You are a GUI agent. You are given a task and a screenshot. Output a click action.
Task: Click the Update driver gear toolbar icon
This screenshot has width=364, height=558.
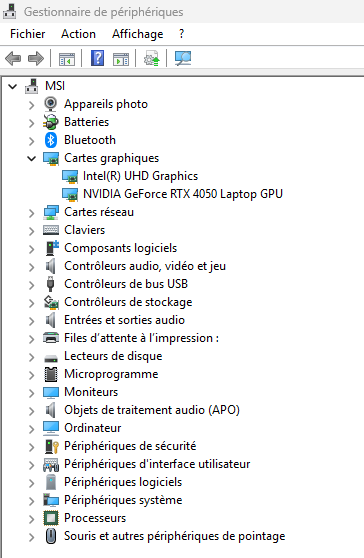point(152,58)
